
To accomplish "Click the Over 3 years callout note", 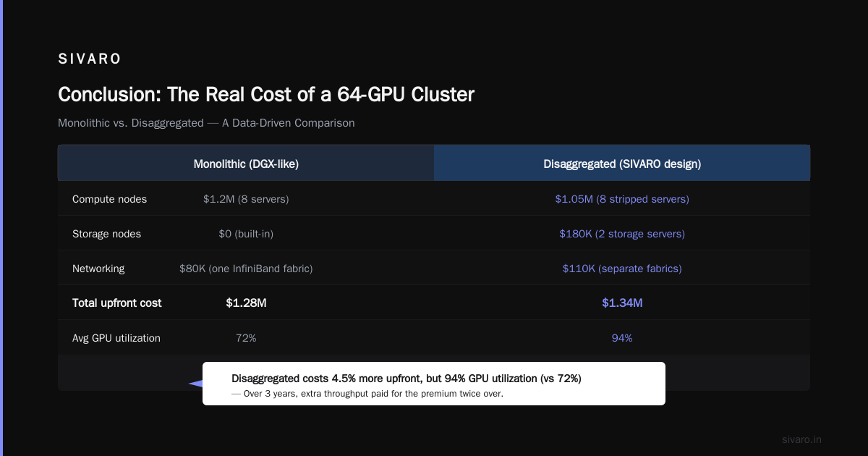I will (367, 394).
